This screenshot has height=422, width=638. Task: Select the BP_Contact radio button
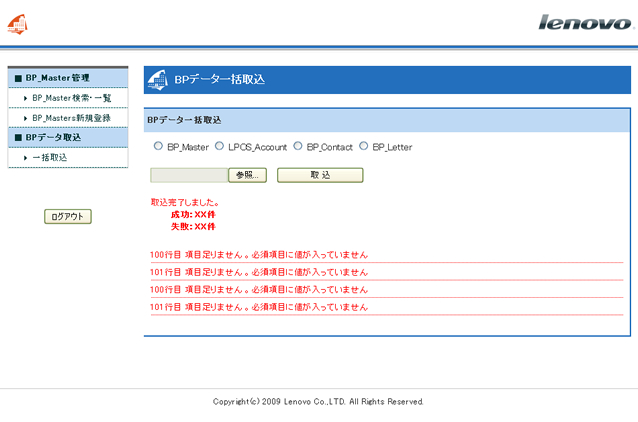coord(297,146)
